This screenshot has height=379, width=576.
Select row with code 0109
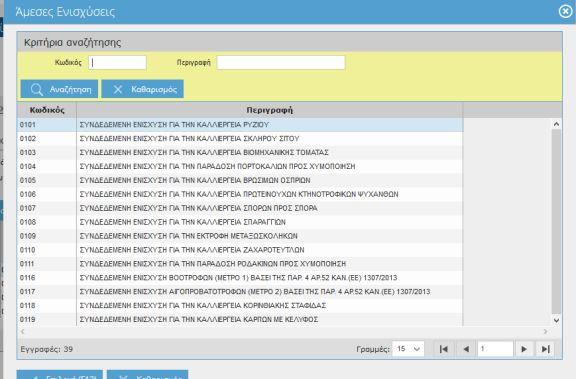[x=240, y=236]
